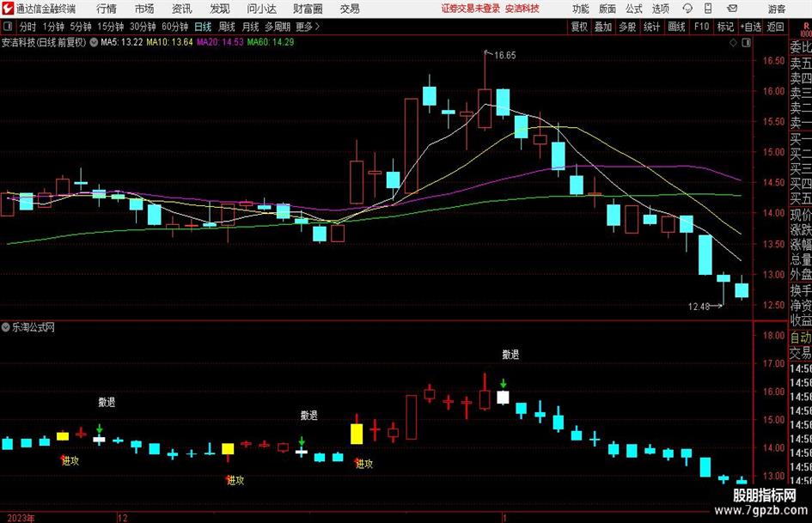The width and height of the screenshot is (812, 523).
Task: Click the 多股 toolbar button
Action: point(627,27)
